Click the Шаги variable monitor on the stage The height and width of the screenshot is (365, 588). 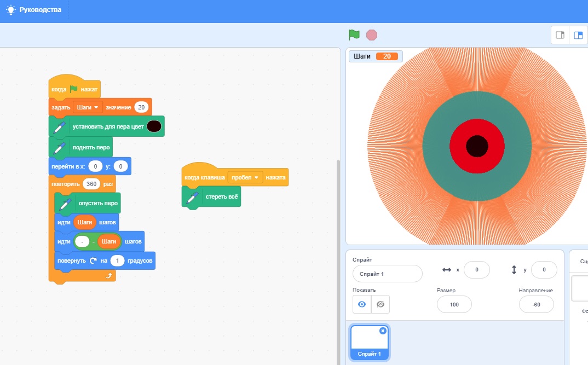(x=376, y=56)
